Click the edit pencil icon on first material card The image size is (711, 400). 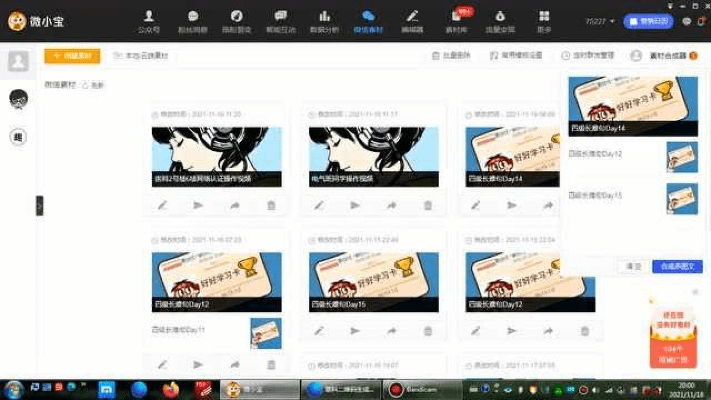click(x=163, y=205)
